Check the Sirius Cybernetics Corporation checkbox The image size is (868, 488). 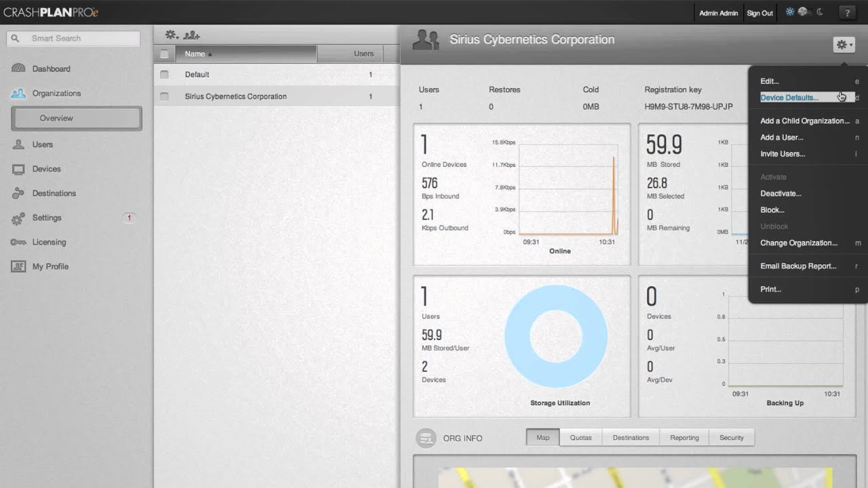pyautogui.click(x=164, y=96)
